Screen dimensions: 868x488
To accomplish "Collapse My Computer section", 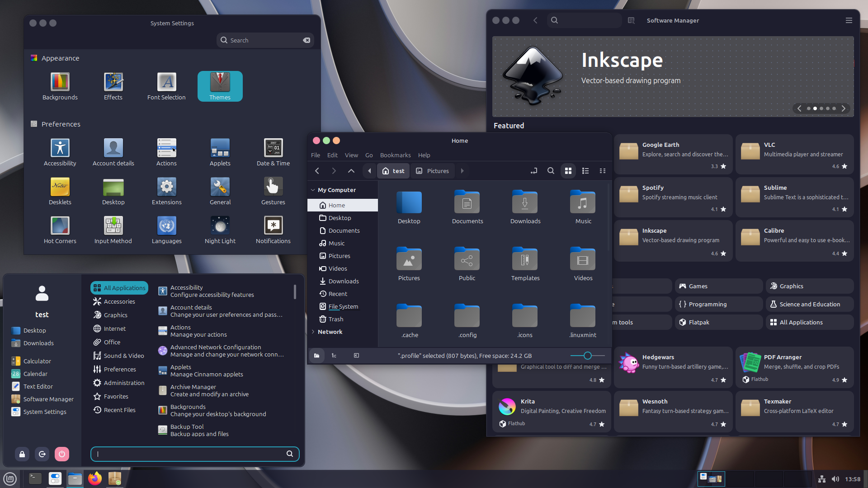I will coord(313,190).
